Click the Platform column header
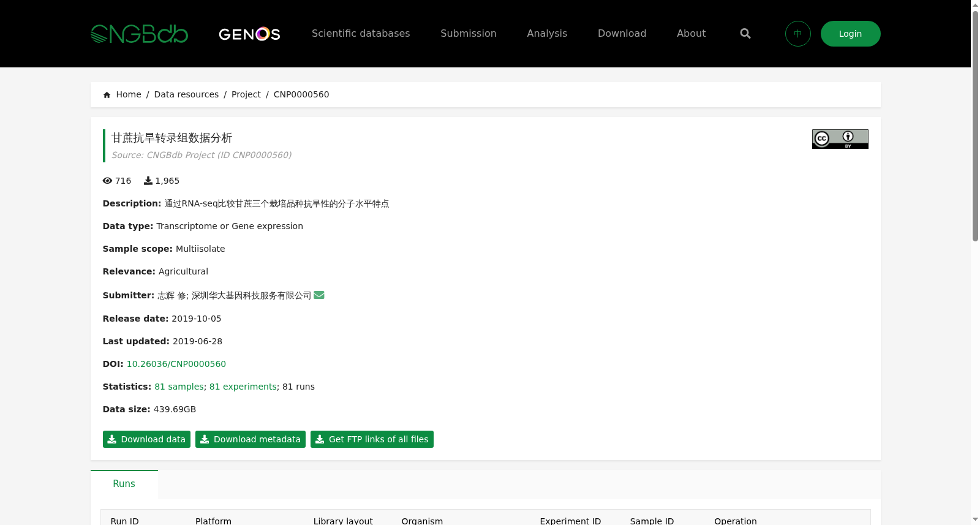This screenshot has height=525, width=980. [213, 521]
